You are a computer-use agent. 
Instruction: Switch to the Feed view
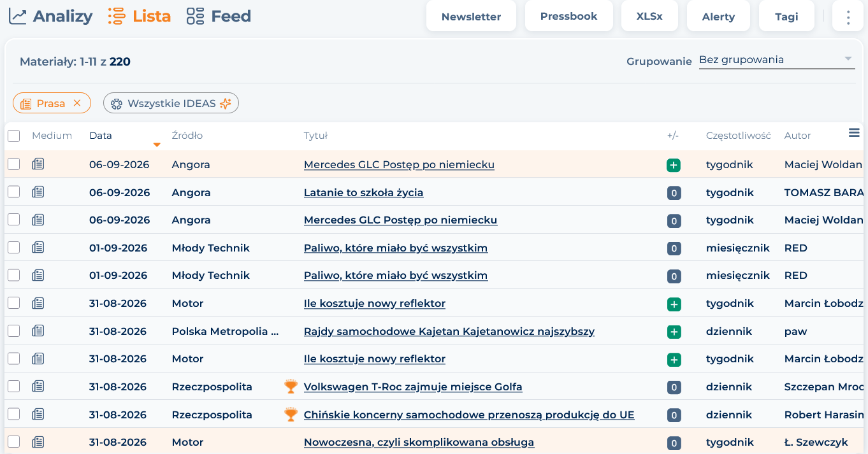[x=219, y=16]
